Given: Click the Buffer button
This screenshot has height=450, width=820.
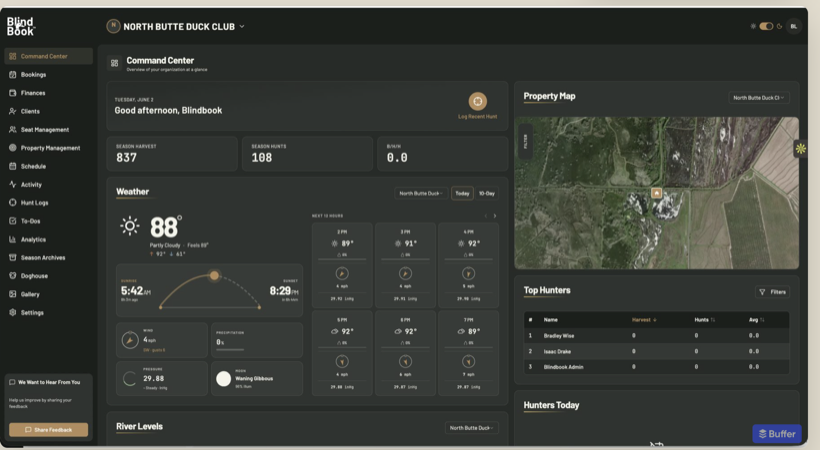Looking at the screenshot, I should (x=777, y=434).
